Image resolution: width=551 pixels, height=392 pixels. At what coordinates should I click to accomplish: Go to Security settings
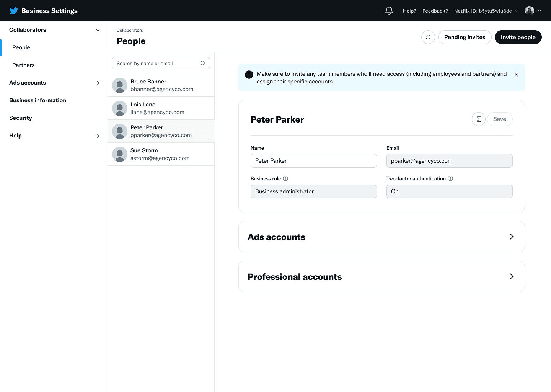(x=20, y=118)
